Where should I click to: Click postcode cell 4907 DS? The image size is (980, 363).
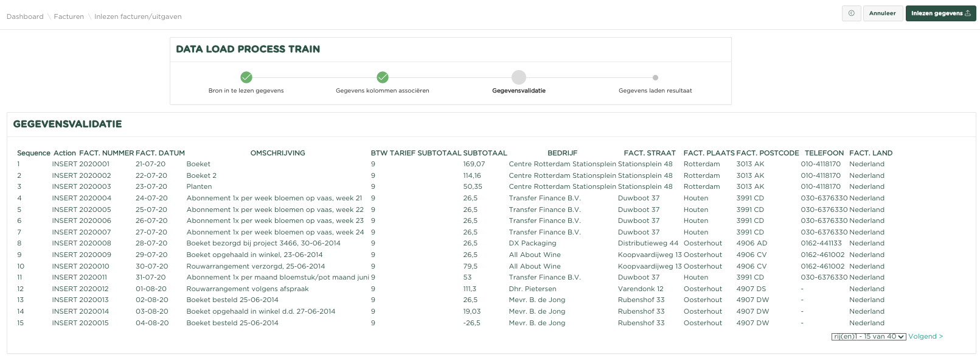tap(751, 289)
